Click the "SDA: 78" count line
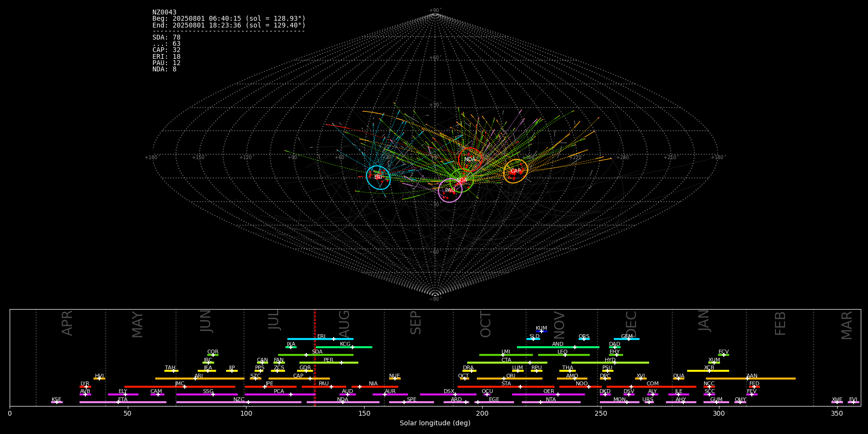Viewport: 868px width, 434px height. pyautogui.click(x=166, y=38)
